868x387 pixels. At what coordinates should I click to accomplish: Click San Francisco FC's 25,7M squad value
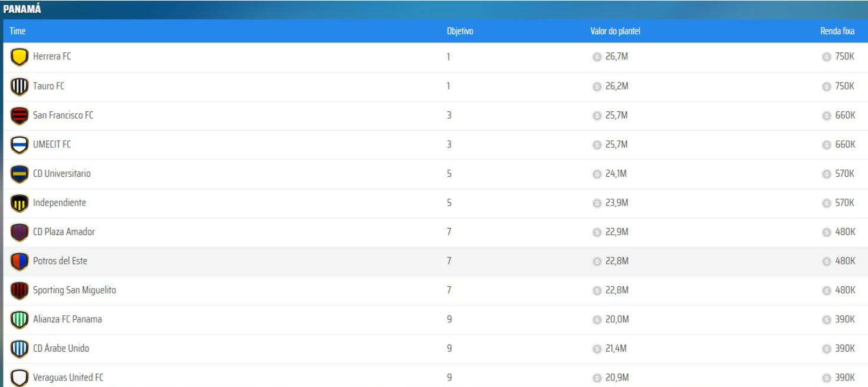(617, 115)
